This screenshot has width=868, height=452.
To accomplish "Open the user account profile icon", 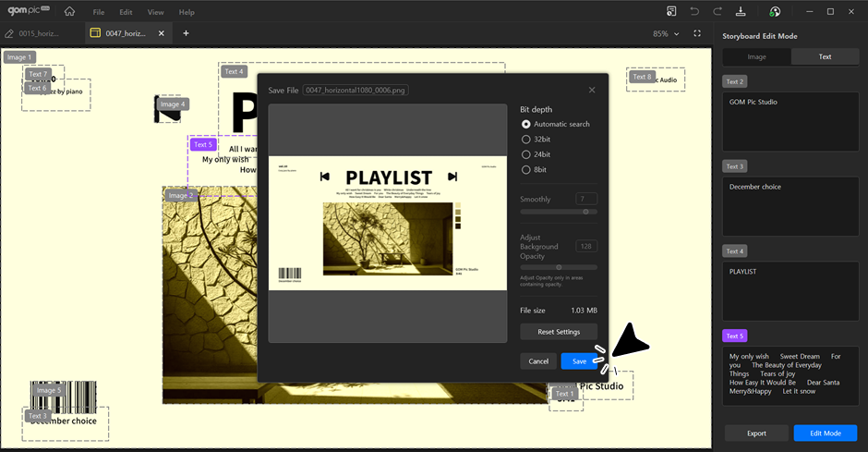I will click(x=774, y=12).
